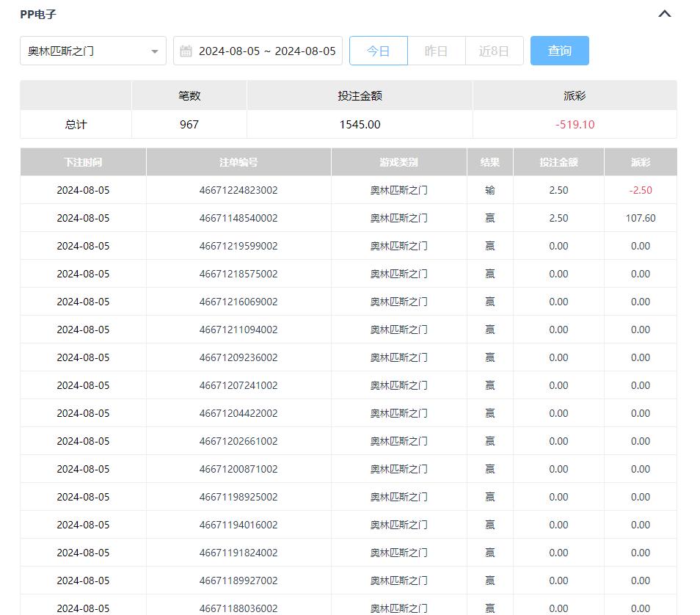This screenshot has height=615, width=700.
Task: Click total payout value -519.10
Action: (575, 125)
